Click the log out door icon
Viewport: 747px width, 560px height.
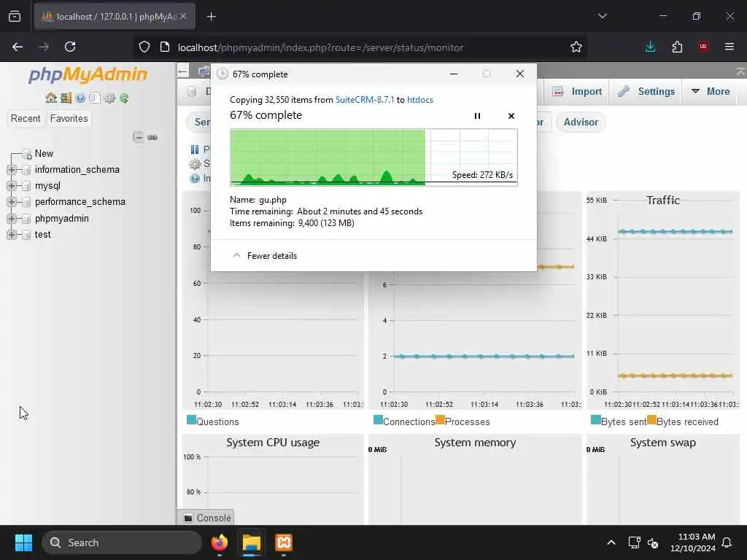(66, 98)
